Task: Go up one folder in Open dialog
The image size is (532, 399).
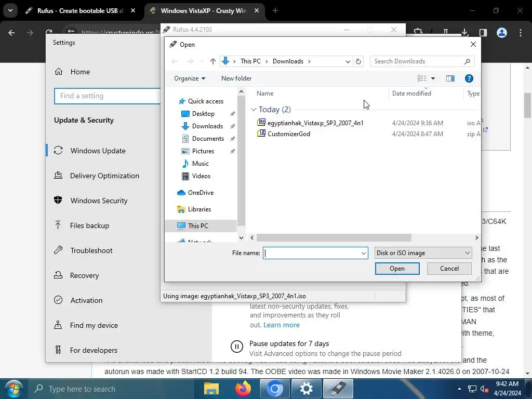Action: click(212, 61)
